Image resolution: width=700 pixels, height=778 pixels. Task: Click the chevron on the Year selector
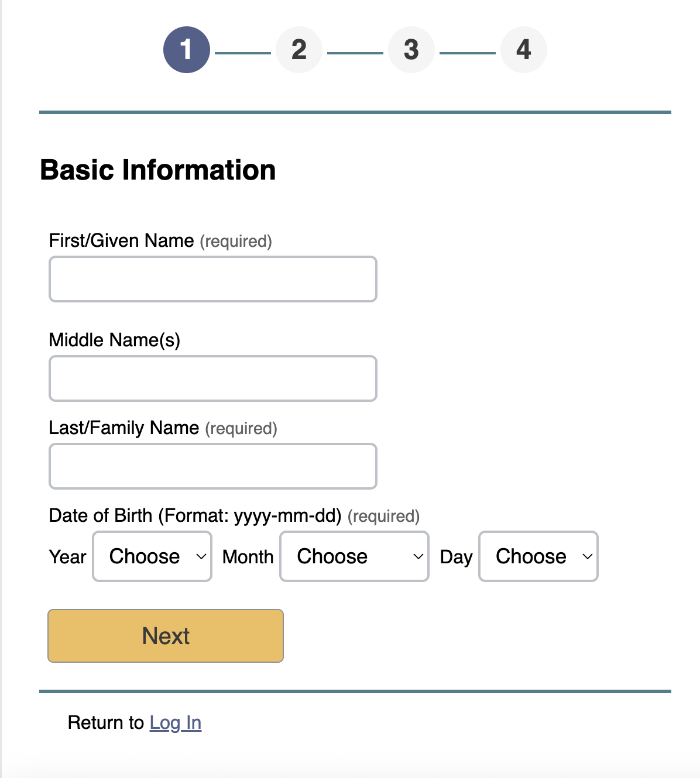[x=201, y=557]
